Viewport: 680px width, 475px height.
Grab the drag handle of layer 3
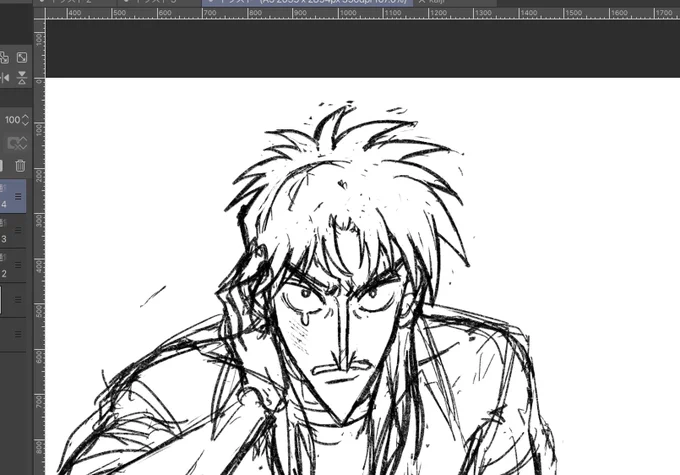[x=18, y=230]
